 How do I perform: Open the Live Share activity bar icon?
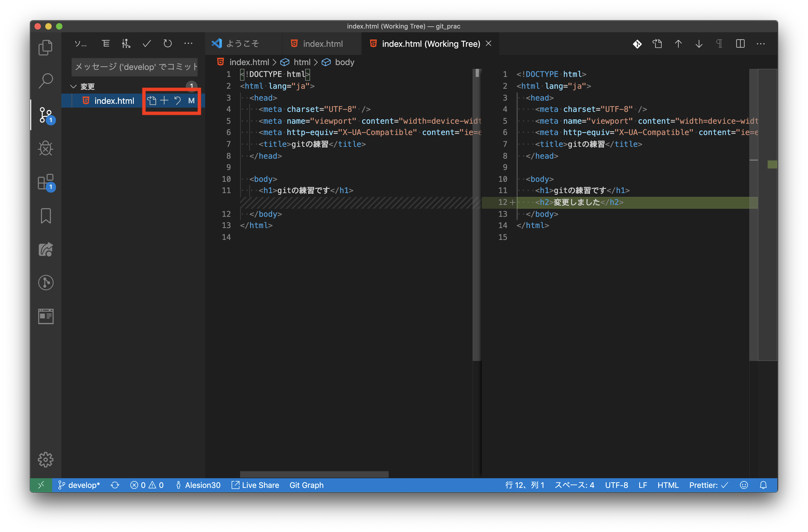[45, 249]
